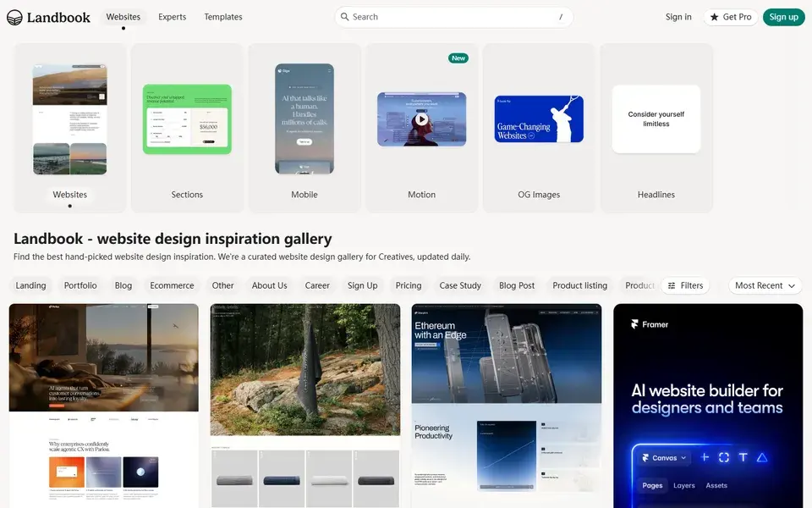Filter by Pricing tag
The height and width of the screenshot is (508, 812).
coord(409,285)
